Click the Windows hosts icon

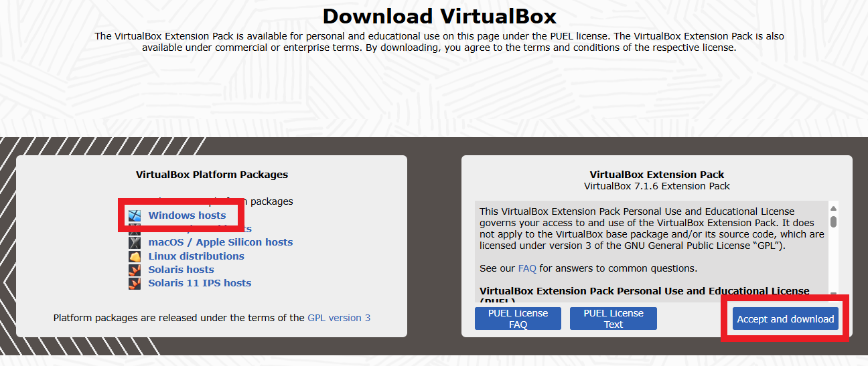click(135, 215)
